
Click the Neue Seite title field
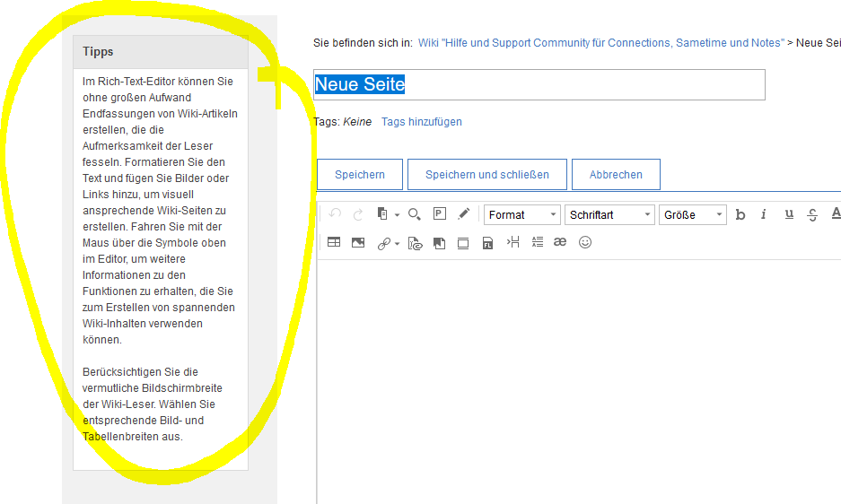point(539,84)
